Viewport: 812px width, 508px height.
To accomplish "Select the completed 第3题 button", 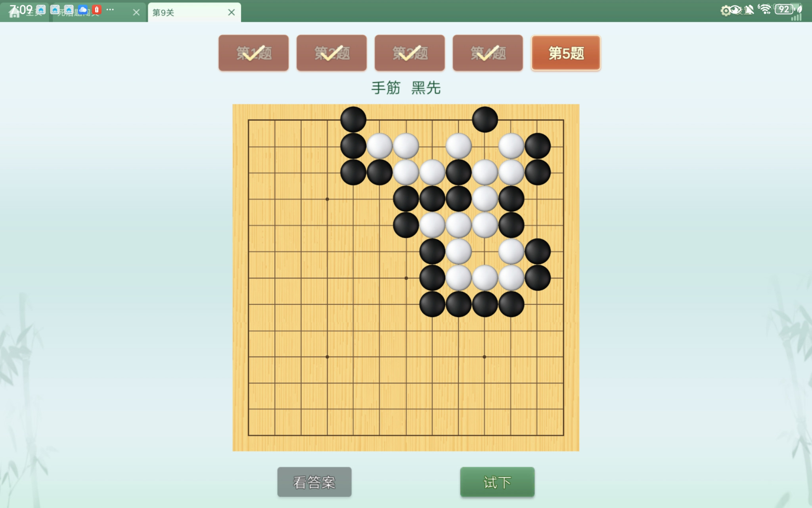I will pos(410,53).
